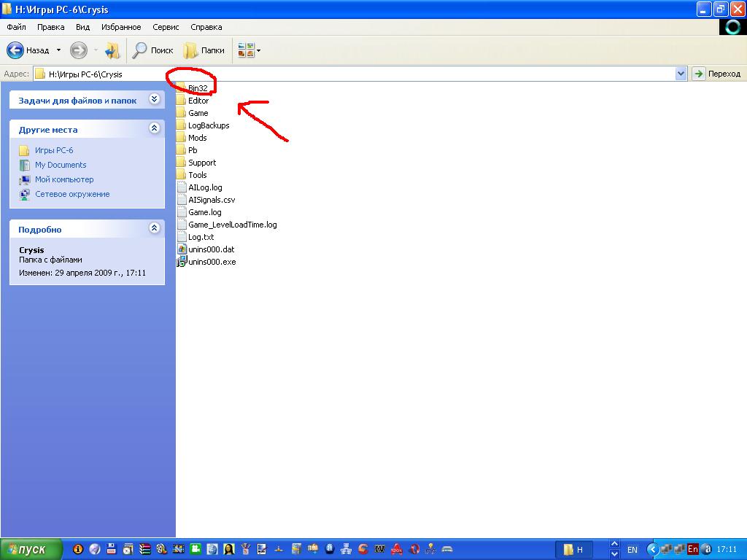Launch the green camera quick-launch icon
747x560 pixels.
196,549
